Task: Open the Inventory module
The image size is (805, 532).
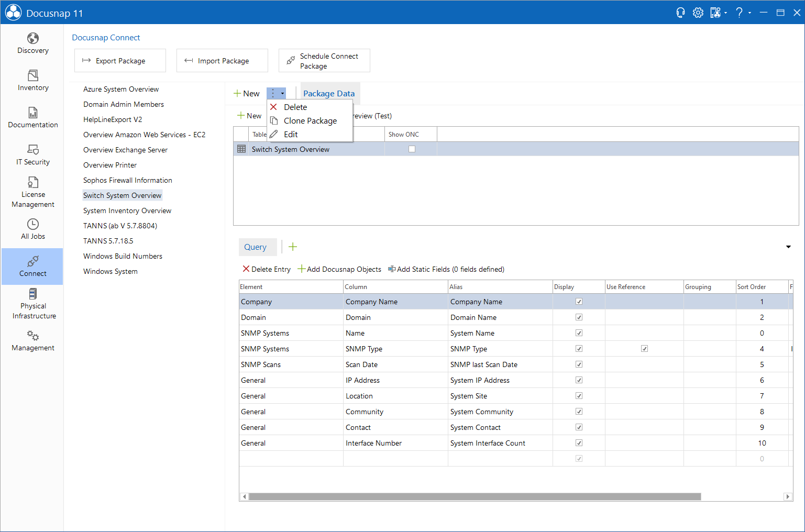Action: coord(32,81)
